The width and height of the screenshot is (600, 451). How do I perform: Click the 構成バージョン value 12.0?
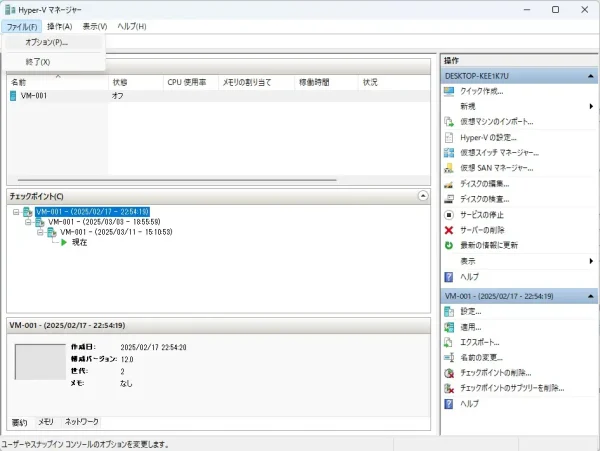pos(127,360)
